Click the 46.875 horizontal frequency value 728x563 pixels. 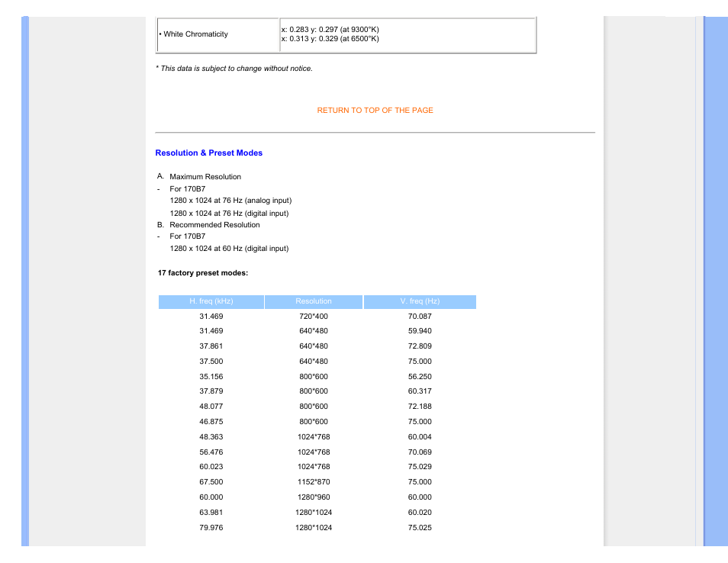(x=211, y=422)
